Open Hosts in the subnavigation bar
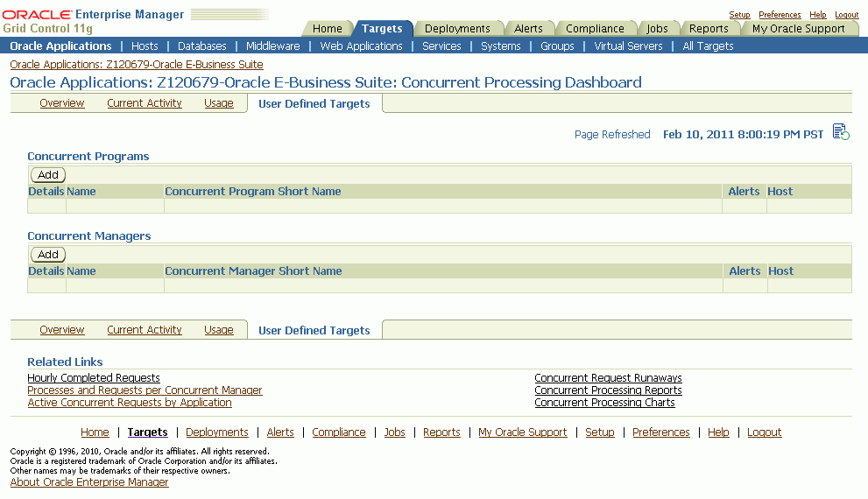Screen dimensions: 868x499 (x=145, y=46)
